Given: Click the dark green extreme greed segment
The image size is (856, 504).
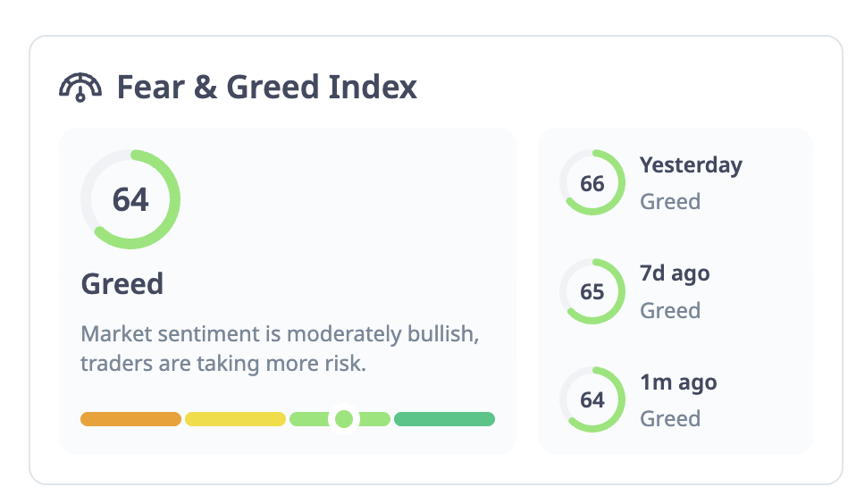Looking at the screenshot, I should pyautogui.click(x=444, y=419).
